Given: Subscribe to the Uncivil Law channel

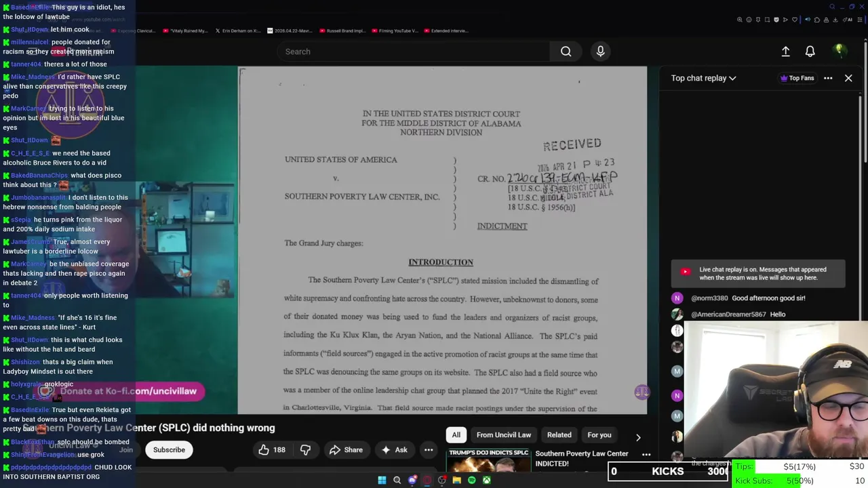Looking at the screenshot, I should pyautogui.click(x=169, y=450).
